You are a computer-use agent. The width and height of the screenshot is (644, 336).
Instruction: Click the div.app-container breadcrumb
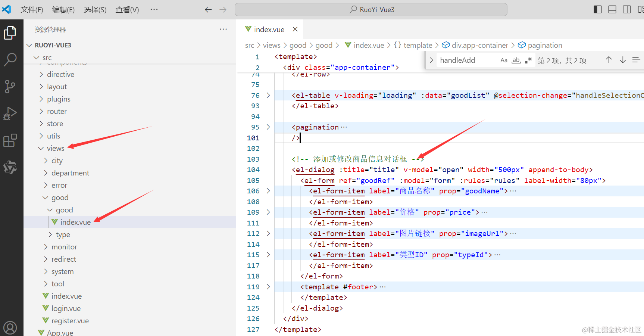479,45
